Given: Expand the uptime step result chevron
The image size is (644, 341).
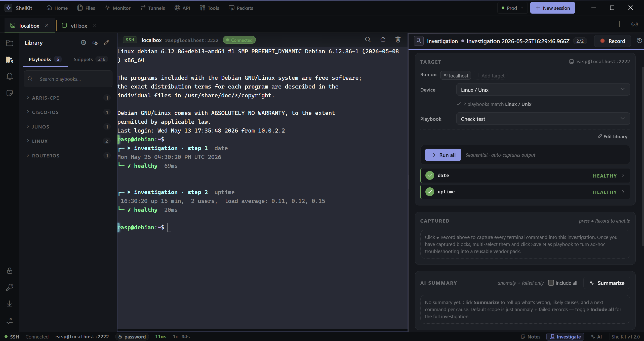Looking at the screenshot, I should click(623, 192).
